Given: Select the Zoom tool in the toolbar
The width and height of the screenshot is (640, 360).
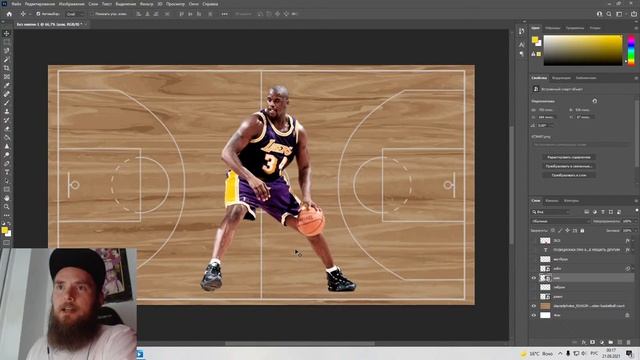Looking at the screenshot, I should coord(7,207).
